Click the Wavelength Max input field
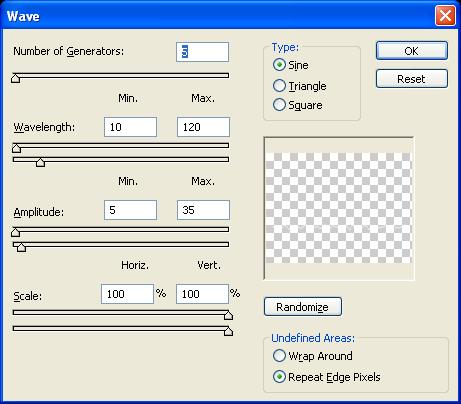Screen dimensions: 461x404 [203, 127]
